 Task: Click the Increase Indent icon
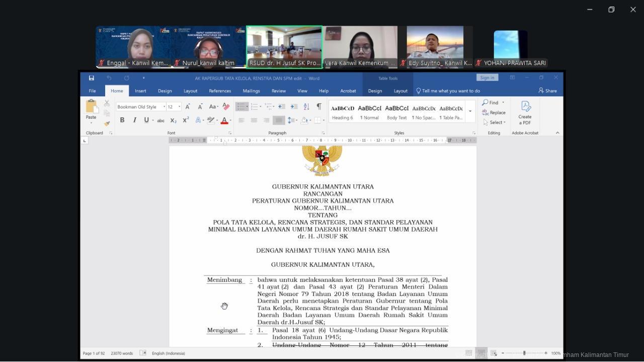coord(293,107)
